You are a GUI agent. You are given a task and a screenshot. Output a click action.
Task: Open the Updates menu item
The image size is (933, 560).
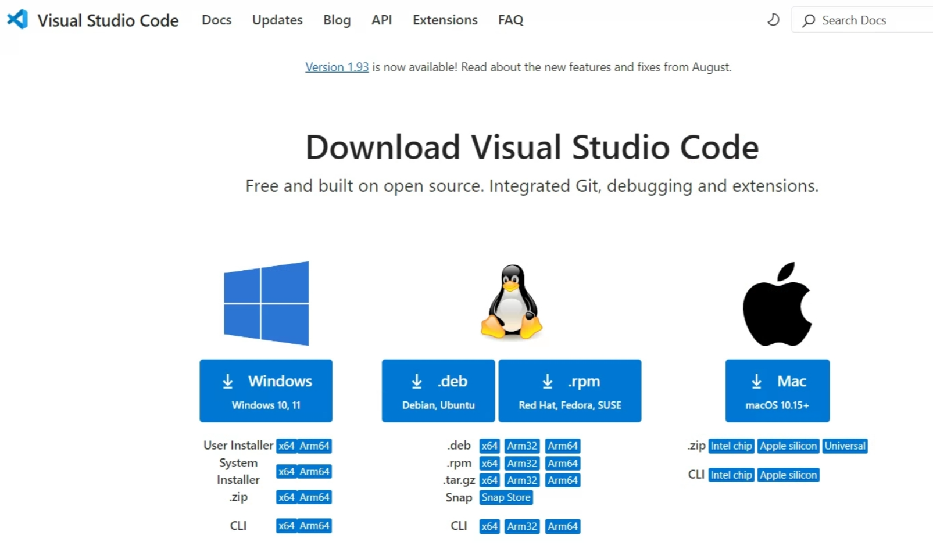(x=277, y=20)
